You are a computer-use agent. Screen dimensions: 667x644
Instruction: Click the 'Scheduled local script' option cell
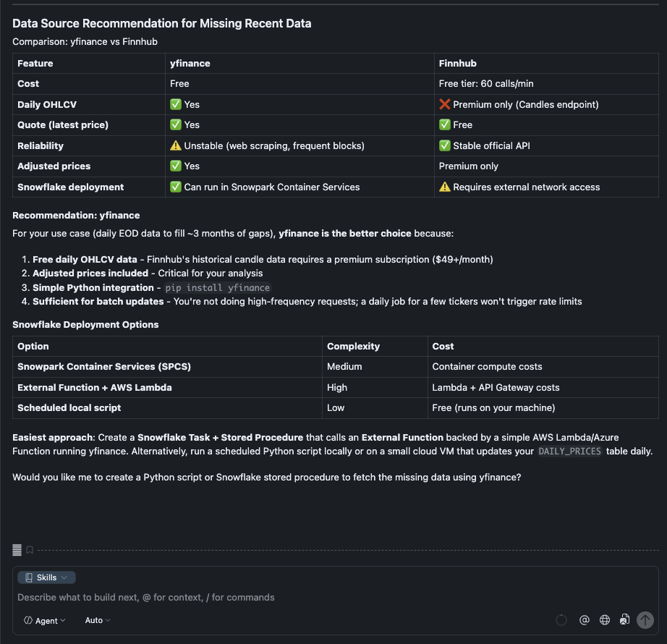pos(69,408)
